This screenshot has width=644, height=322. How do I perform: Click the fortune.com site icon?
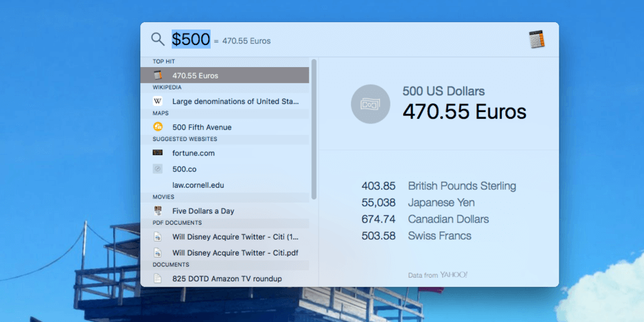(x=158, y=153)
